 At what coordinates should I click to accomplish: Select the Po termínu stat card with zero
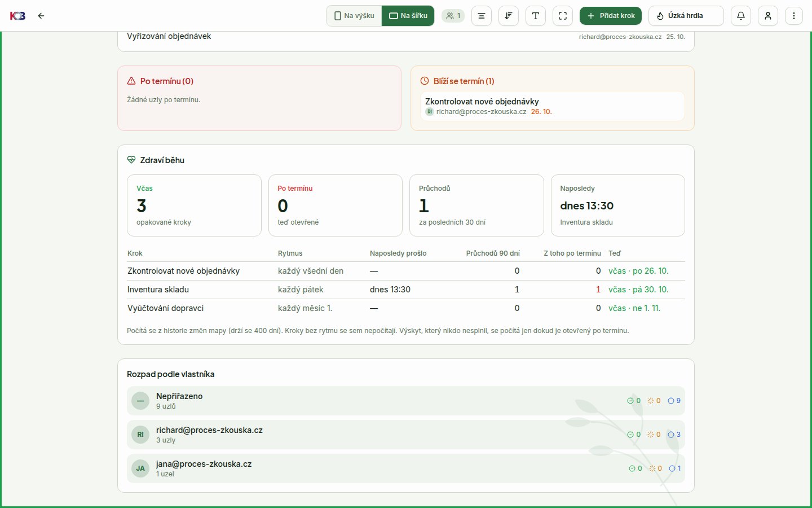click(336, 205)
